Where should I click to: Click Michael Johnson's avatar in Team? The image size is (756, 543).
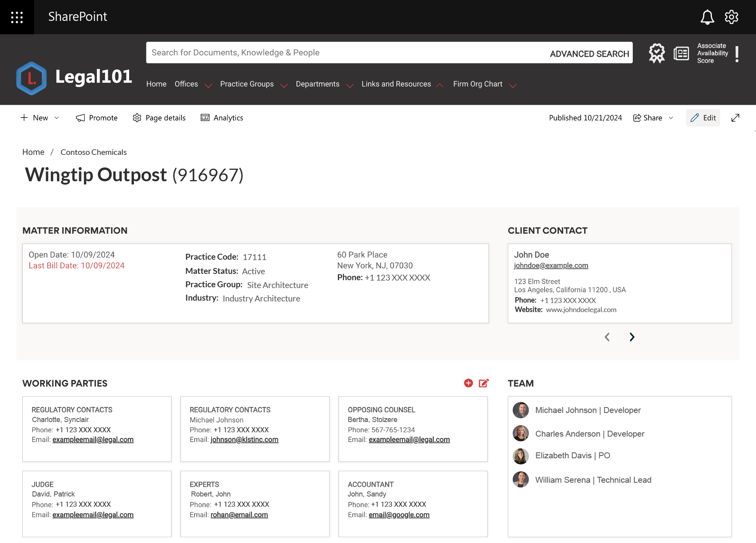(x=521, y=410)
